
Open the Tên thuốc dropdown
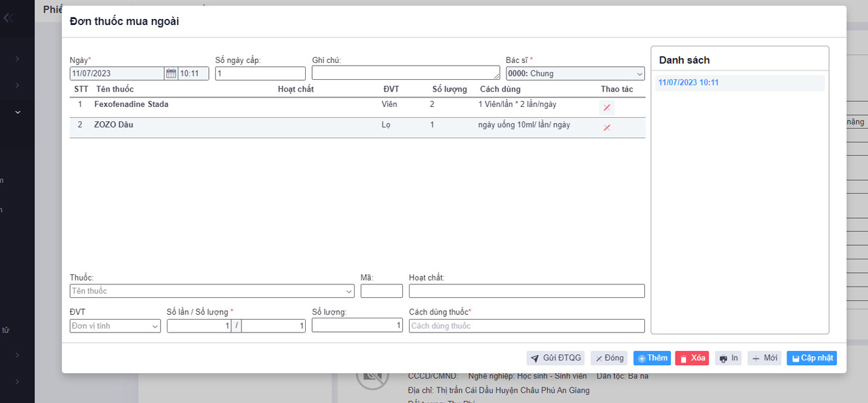tap(212, 291)
